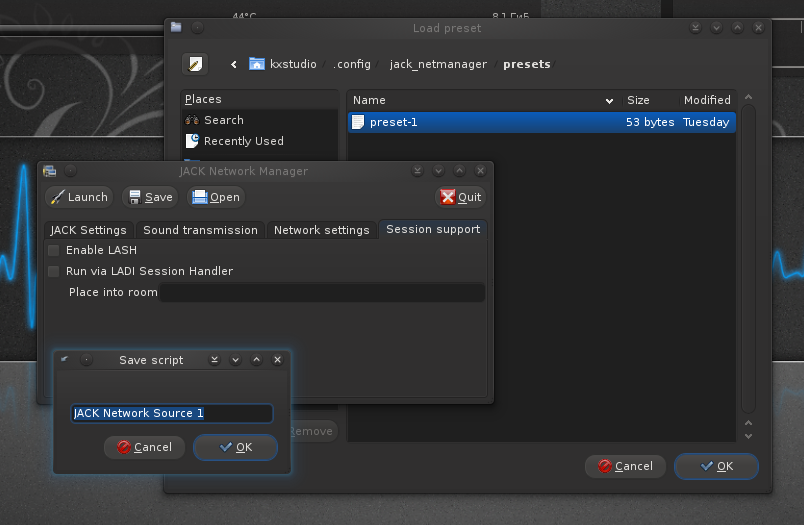Viewport: 804px width, 525px height.
Task: Click on-all-desktops dot in Load preset titlebar
Action: coord(197,28)
